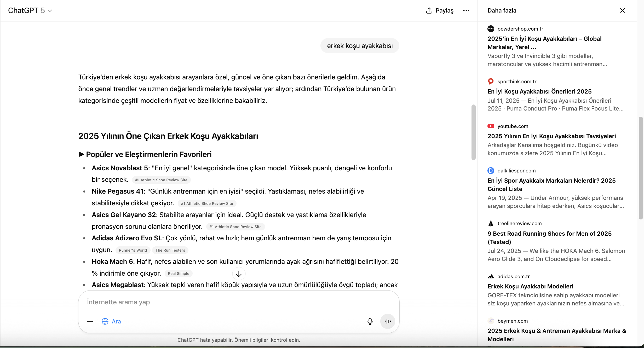The image size is (644, 348).
Task: Click 'sporthink.com.tr' domain label
Action: (517, 82)
